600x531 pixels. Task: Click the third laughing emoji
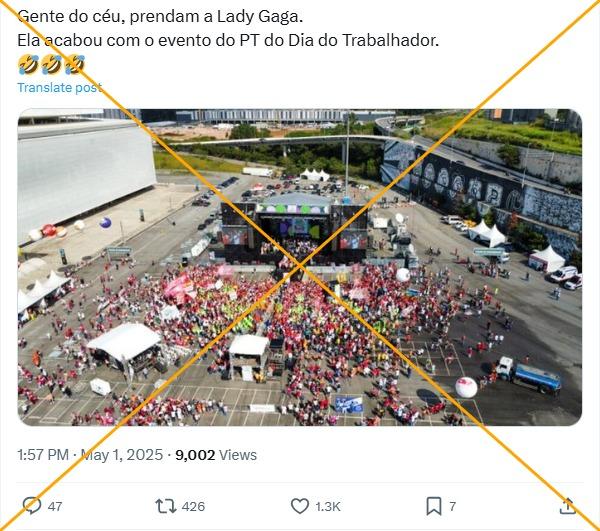click(x=75, y=64)
